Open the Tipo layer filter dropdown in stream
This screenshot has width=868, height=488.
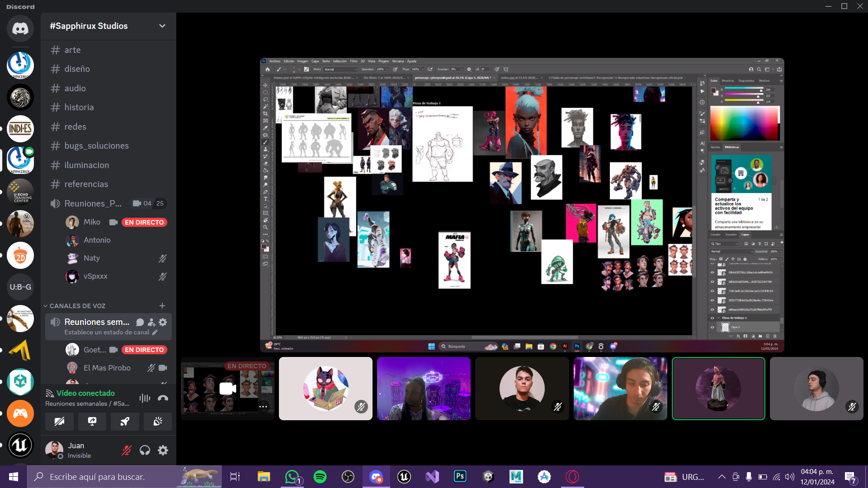pyautogui.click(x=724, y=244)
